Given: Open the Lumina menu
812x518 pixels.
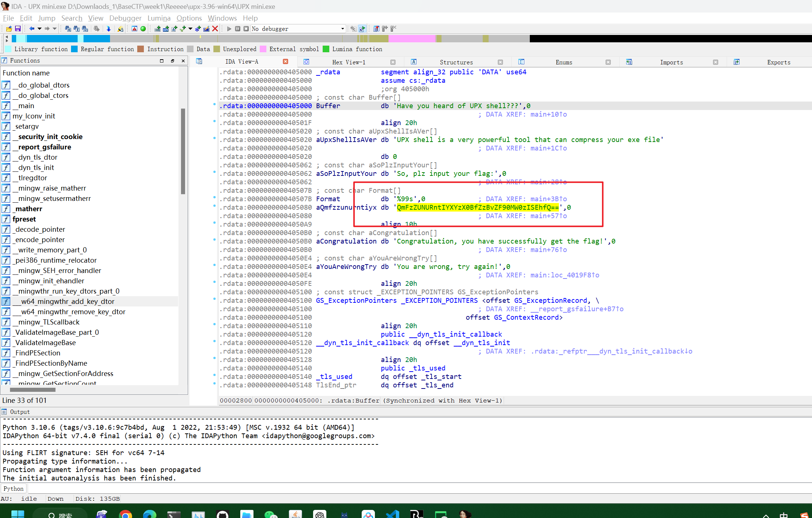Looking at the screenshot, I should point(159,18).
